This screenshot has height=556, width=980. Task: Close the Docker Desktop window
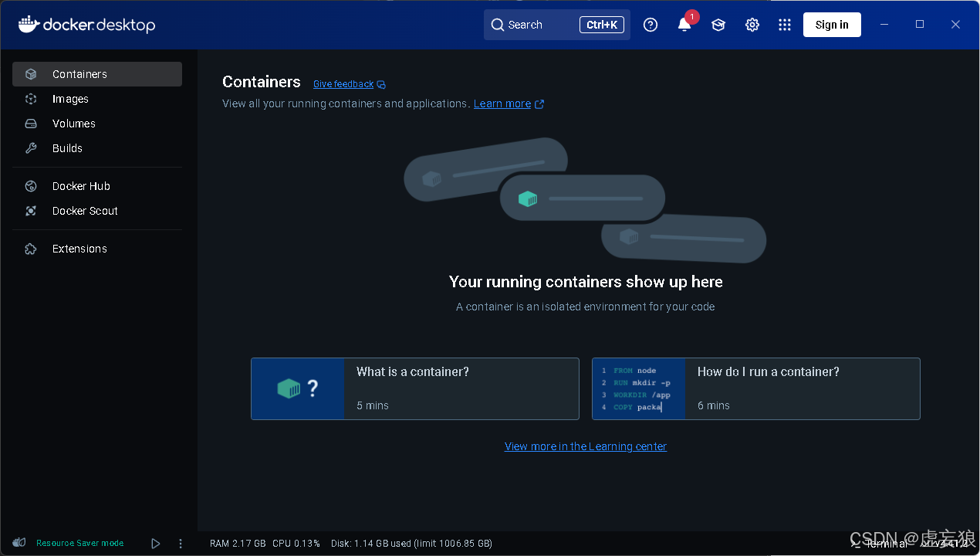pos(955,25)
